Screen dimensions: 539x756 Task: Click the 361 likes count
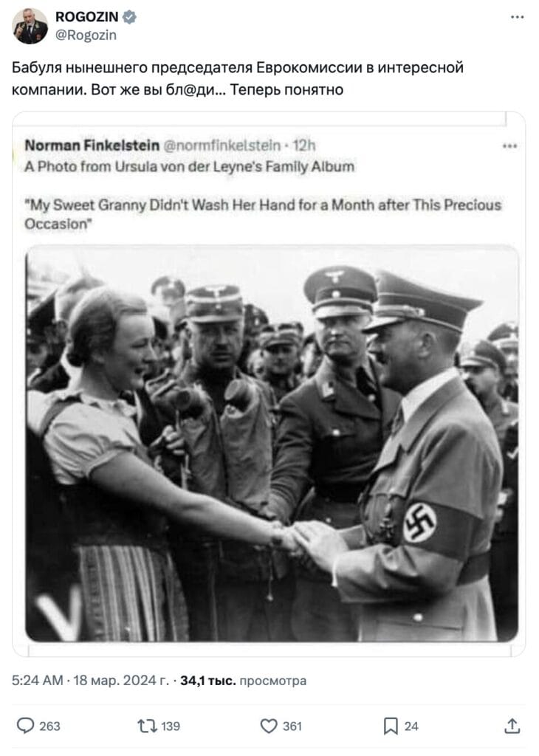point(292,726)
